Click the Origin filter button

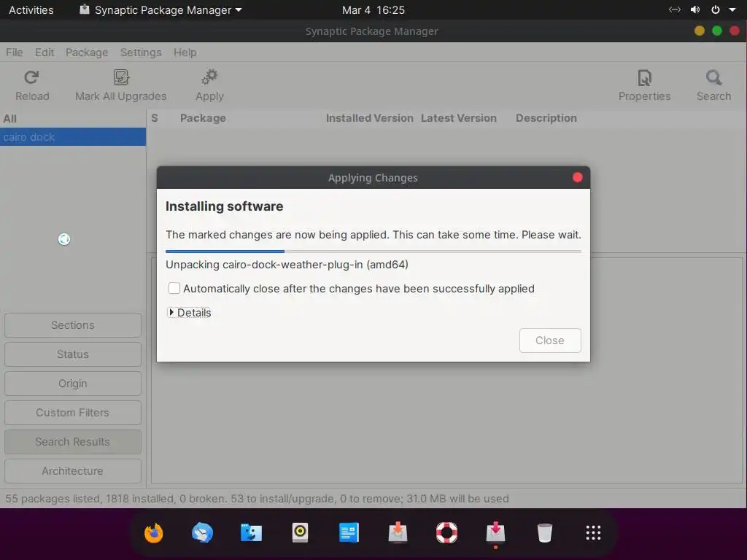coord(73,384)
